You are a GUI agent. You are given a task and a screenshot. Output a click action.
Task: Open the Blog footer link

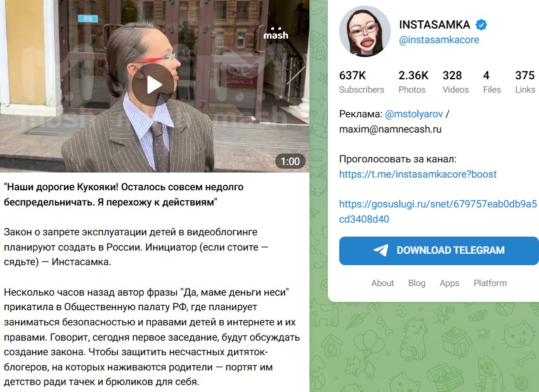tap(417, 283)
